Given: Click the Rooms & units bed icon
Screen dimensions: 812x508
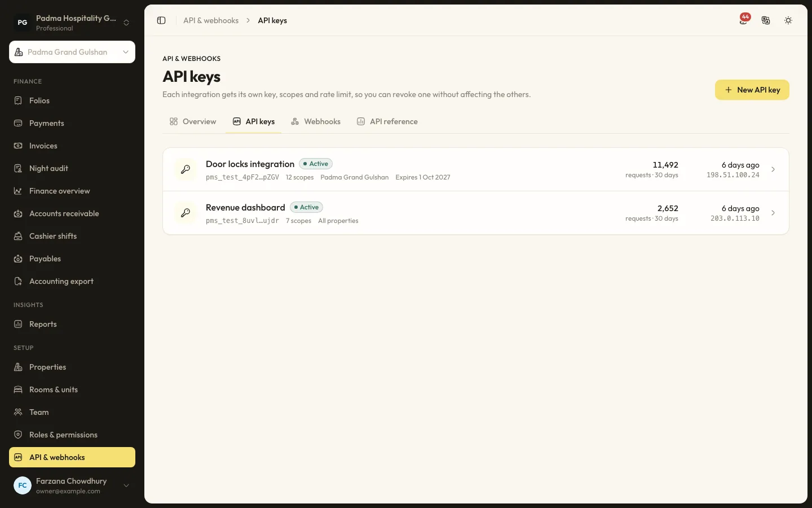Looking at the screenshot, I should (x=18, y=389).
